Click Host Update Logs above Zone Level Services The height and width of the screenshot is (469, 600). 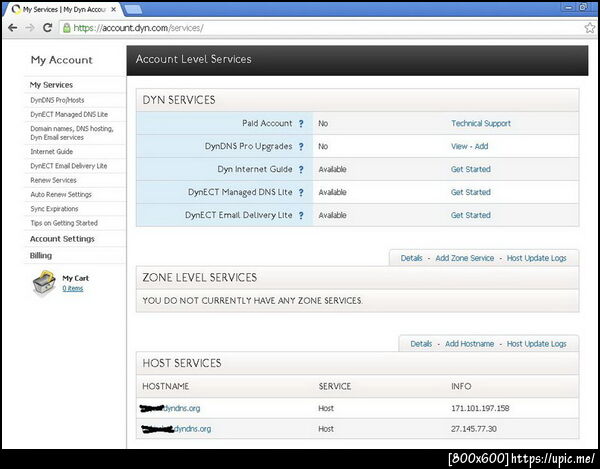pyautogui.click(x=536, y=258)
